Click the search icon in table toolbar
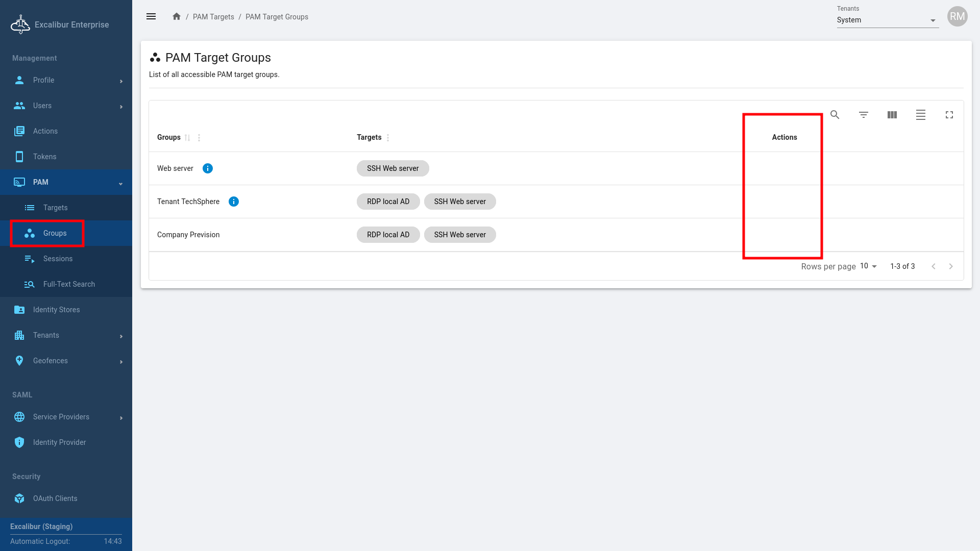The width and height of the screenshot is (980, 551). 835,115
